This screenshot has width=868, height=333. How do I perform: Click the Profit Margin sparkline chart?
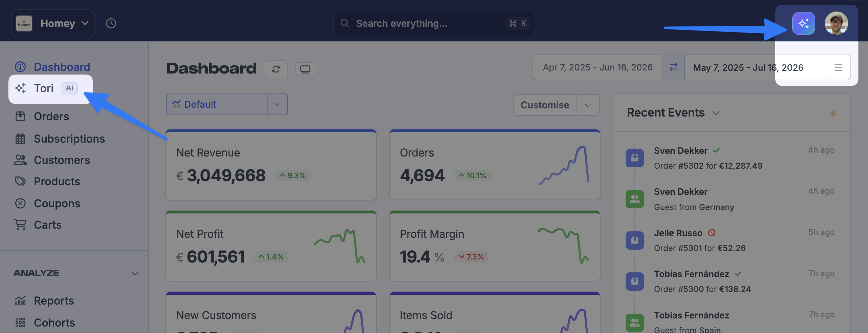point(564,245)
